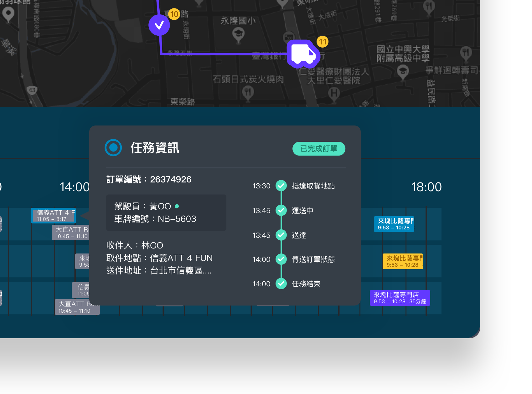The height and width of the screenshot is (394, 532).
Task: Click the green driver online status dot
Action: 177,206
